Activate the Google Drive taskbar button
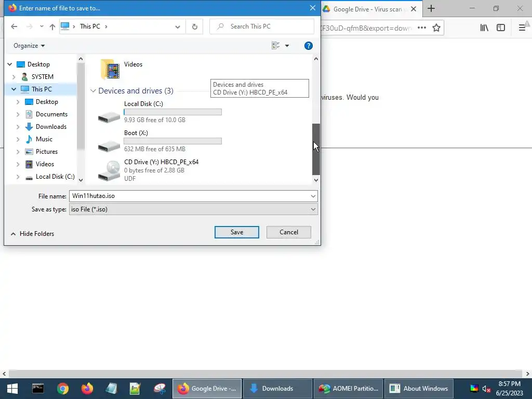 207,389
